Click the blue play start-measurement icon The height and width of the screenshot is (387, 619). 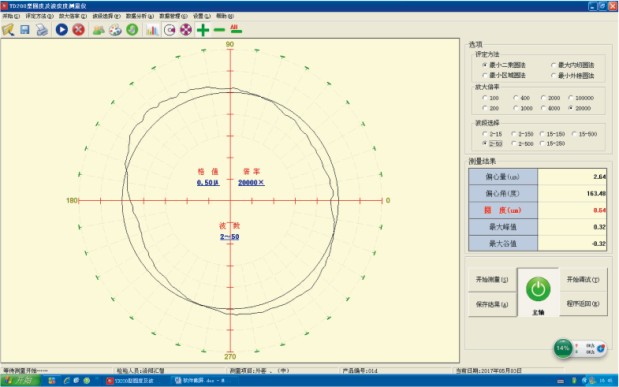coord(62,30)
